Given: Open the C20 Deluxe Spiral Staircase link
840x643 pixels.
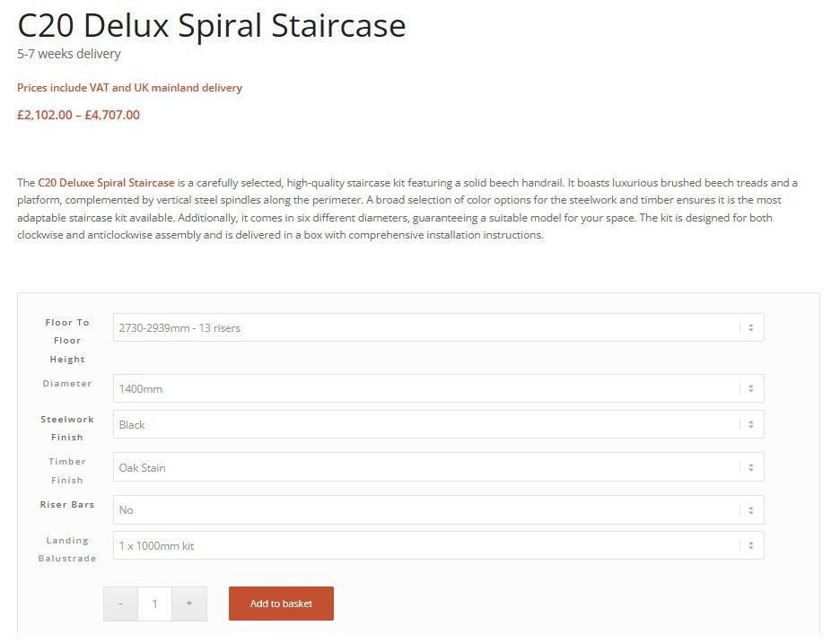Looking at the screenshot, I should click(106, 183).
